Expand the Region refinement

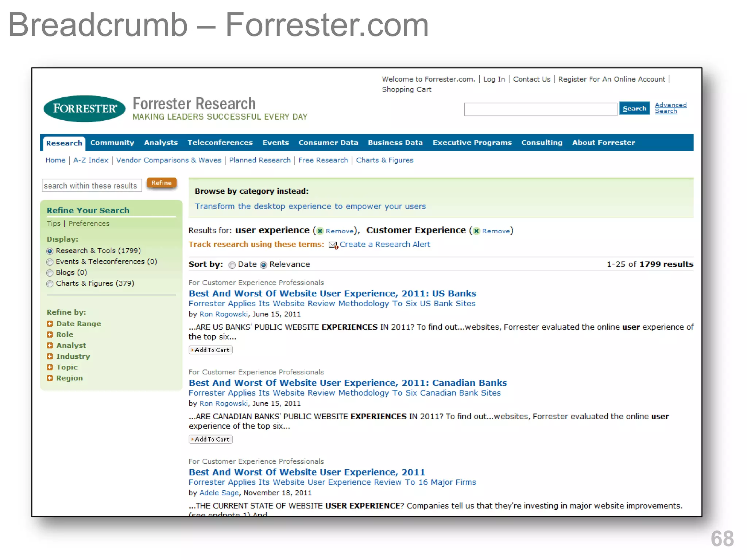coord(50,378)
